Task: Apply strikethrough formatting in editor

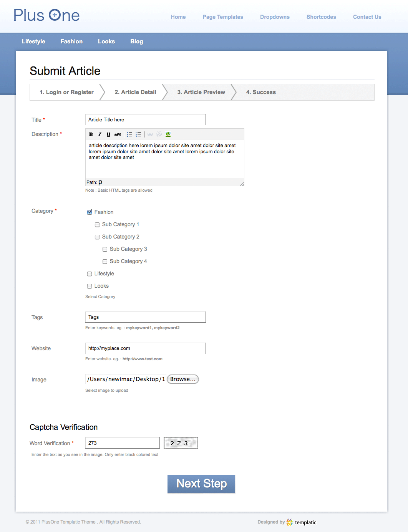Action: (118, 134)
